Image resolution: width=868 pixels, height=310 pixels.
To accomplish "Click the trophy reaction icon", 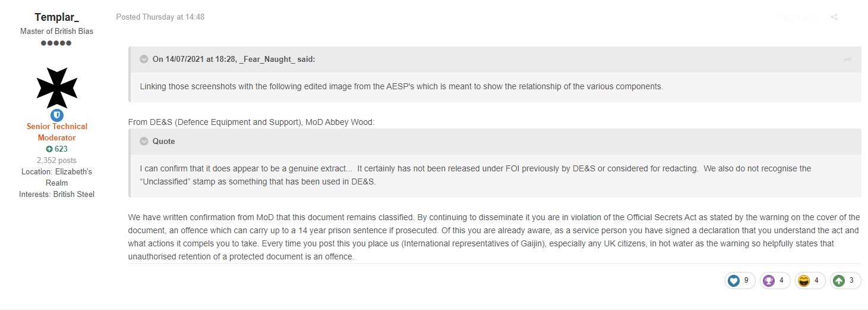I will tap(769, 280).
